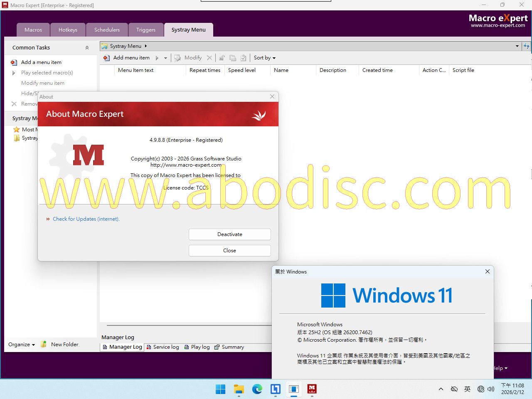The width and height of the screenshot is (532, 399).
Task: Click the New Folder icon
Action: pos(44,344)
